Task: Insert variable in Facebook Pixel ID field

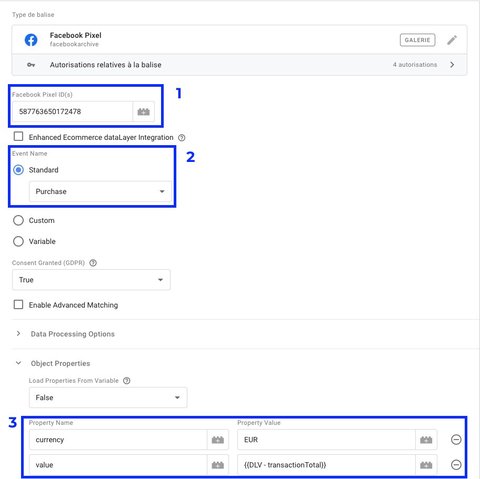Action: [144, 112]
